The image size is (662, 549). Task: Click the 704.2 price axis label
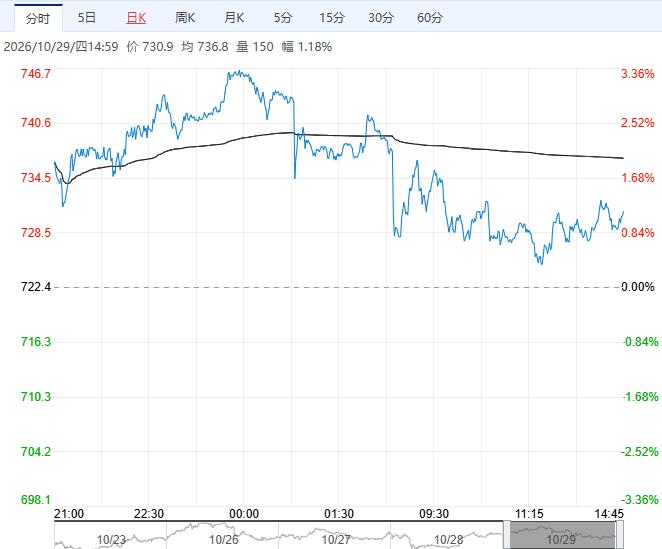pyautogui.click(x=36, y=452)
